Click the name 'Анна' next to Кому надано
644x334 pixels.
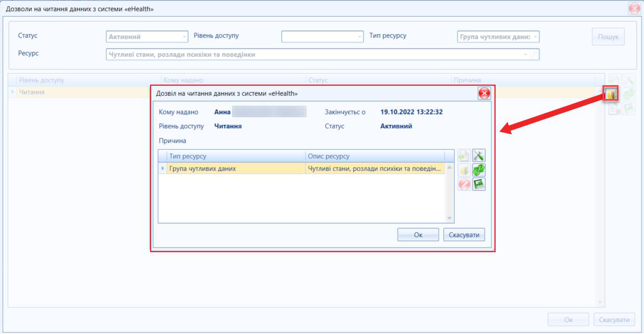222,112
